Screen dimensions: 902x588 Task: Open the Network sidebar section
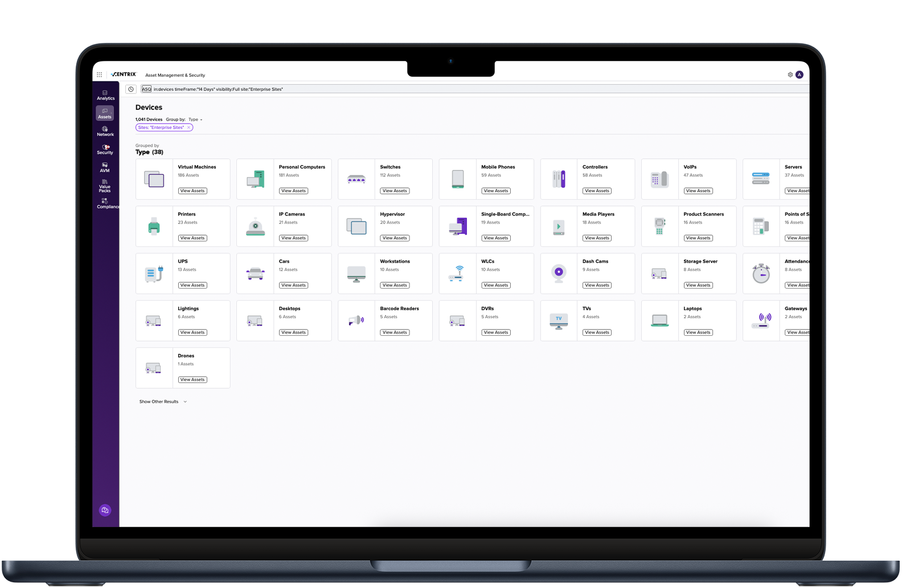[105, 131]
